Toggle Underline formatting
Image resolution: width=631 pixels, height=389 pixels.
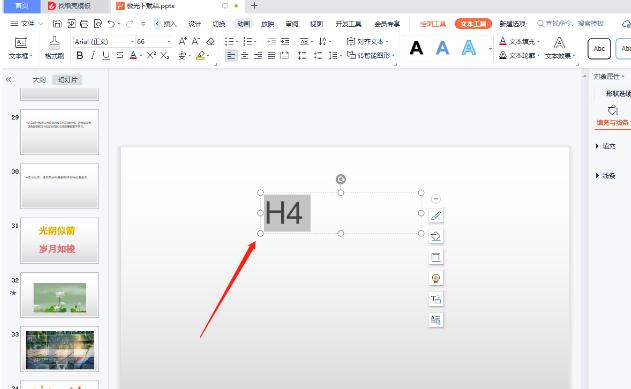[106, 55]
